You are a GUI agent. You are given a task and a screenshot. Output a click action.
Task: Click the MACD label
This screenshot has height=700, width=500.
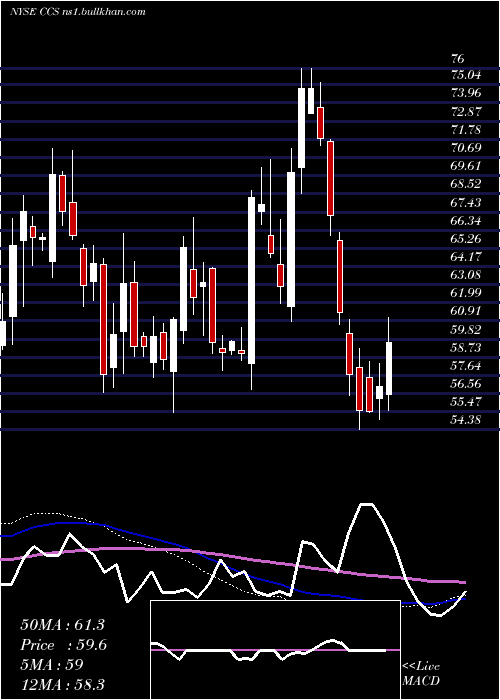coord(421,681)
